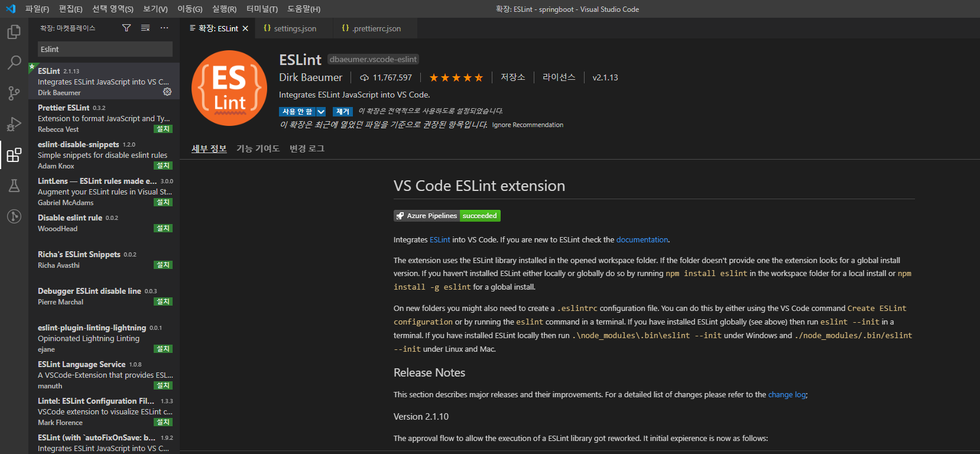The height and width of the screenshot is (454, 980).
Task: Click version label v2.1.13
Action: pos(605,77)
